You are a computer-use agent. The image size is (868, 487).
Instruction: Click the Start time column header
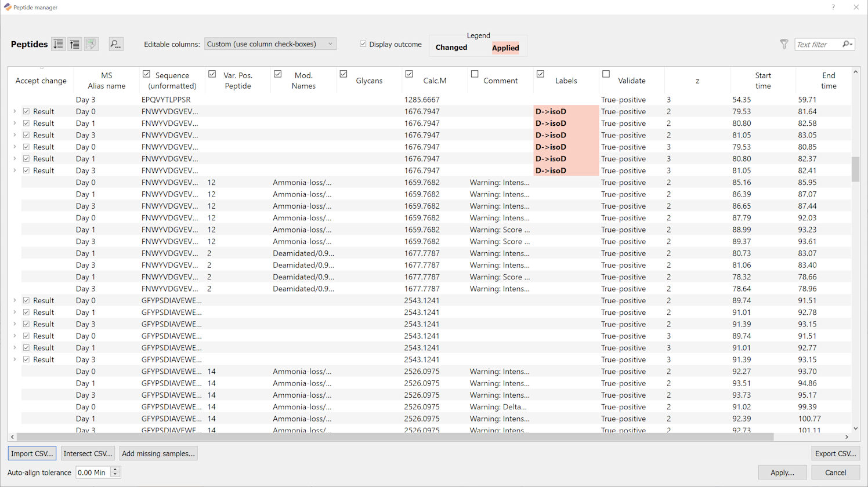point(763,81)
